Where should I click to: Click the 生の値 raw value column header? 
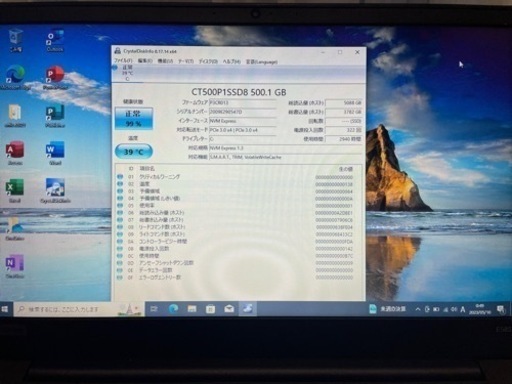click(x=346, y=169)
